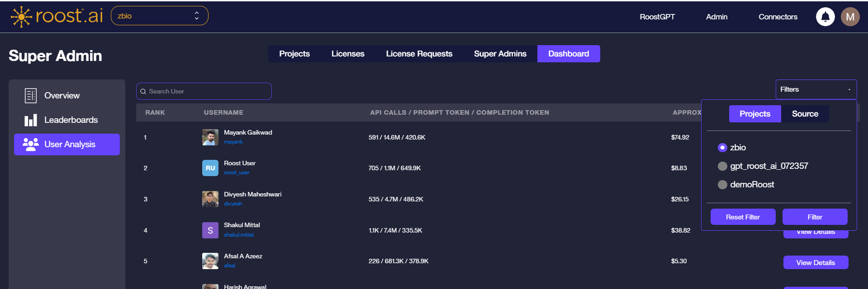Click the RU avatar for Roost User
Screen dimensions: 868x289
(x=210, y=168)
